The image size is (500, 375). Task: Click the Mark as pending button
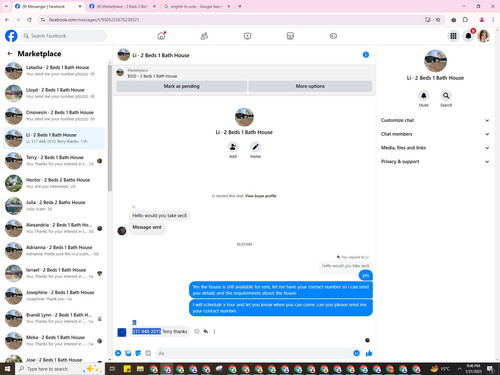pos(181,86)
